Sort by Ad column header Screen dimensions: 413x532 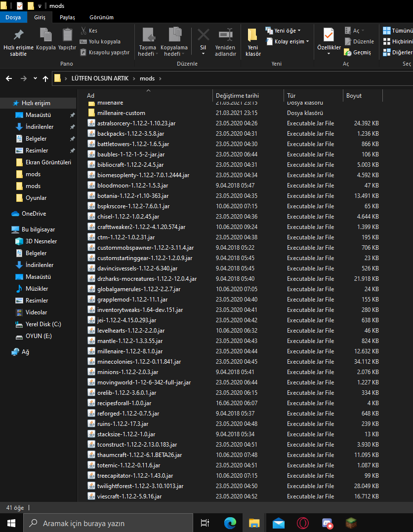90,96
